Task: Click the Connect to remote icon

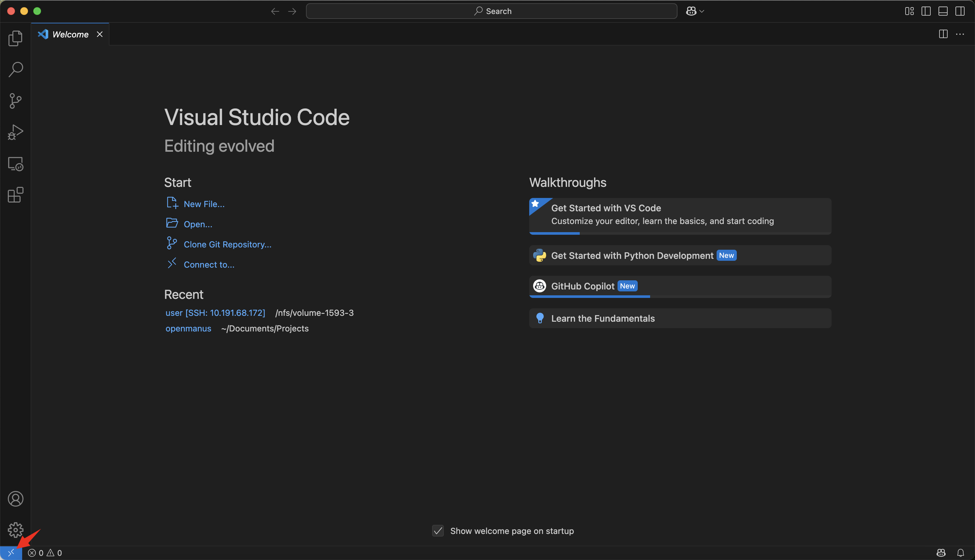Action: pyautogui.click(x=172, y=263)
